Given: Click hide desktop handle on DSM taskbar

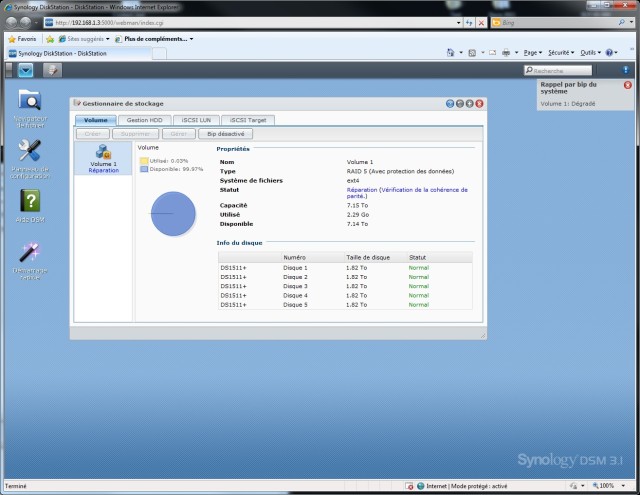Looking at the screenshot, I should (x=9, y=70).
